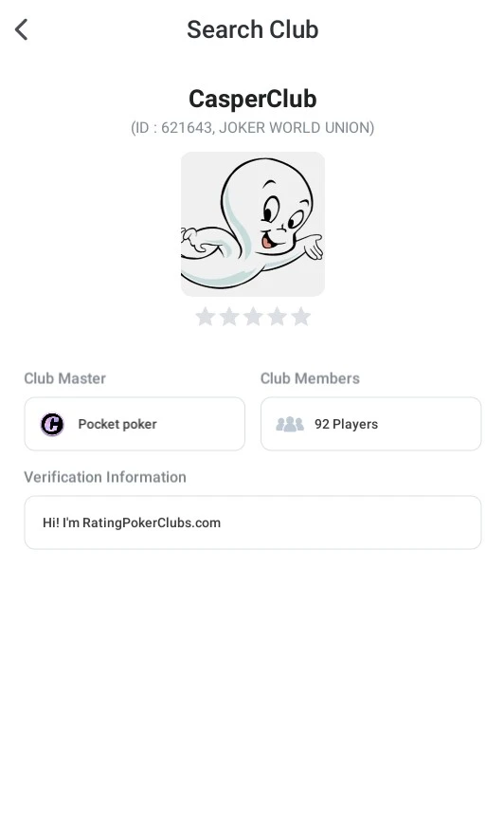Go back using the left arrow icon

22,29
